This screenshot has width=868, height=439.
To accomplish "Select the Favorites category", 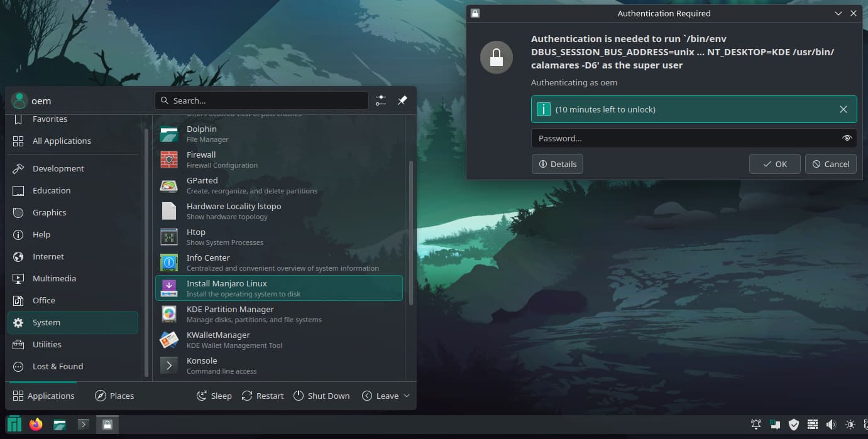I will (x=73, y=119).
